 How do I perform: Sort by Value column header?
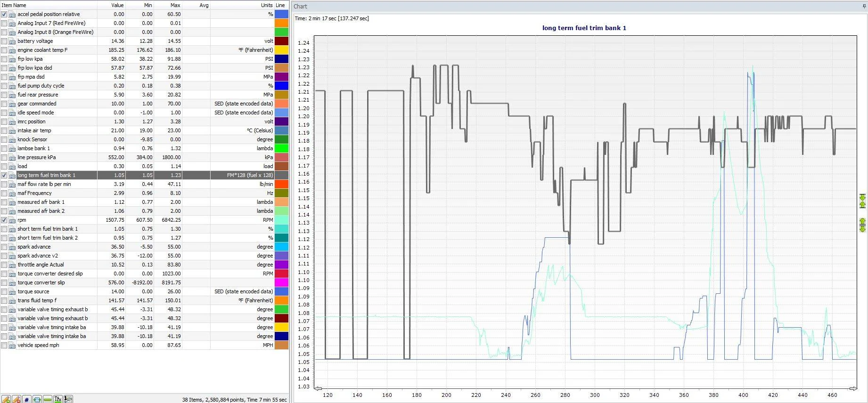[x=111, y=5]
